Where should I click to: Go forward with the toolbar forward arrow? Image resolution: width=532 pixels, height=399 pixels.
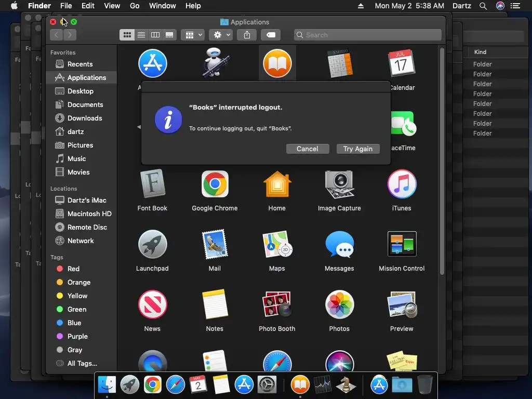coord(70,35)
